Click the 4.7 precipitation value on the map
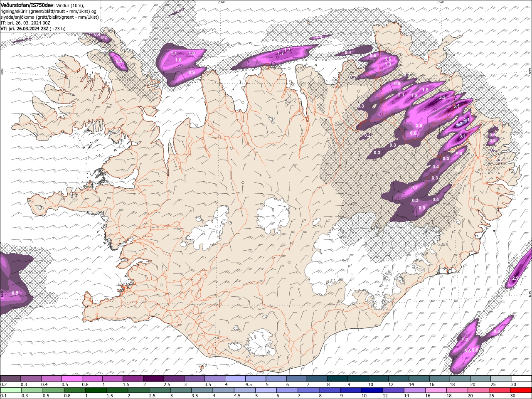532x399 pixels. pyautogui.click(x=459, y=124)
